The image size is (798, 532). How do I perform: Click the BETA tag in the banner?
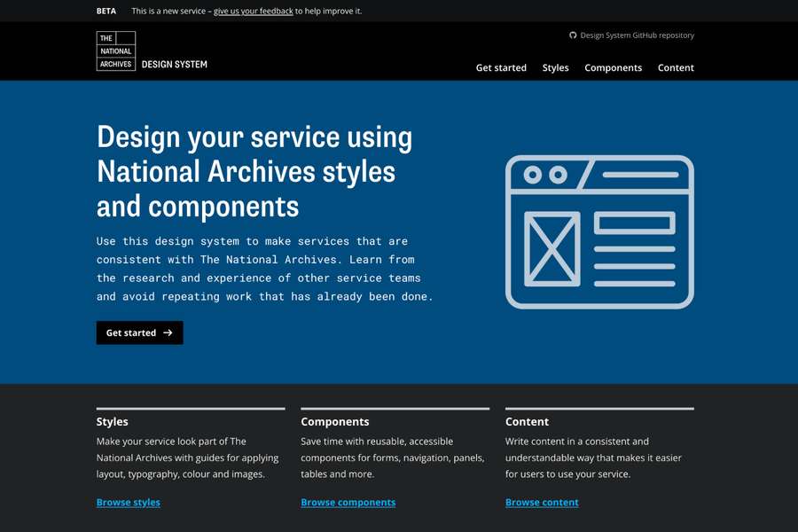pyautogui.click(x=106, y=11)
